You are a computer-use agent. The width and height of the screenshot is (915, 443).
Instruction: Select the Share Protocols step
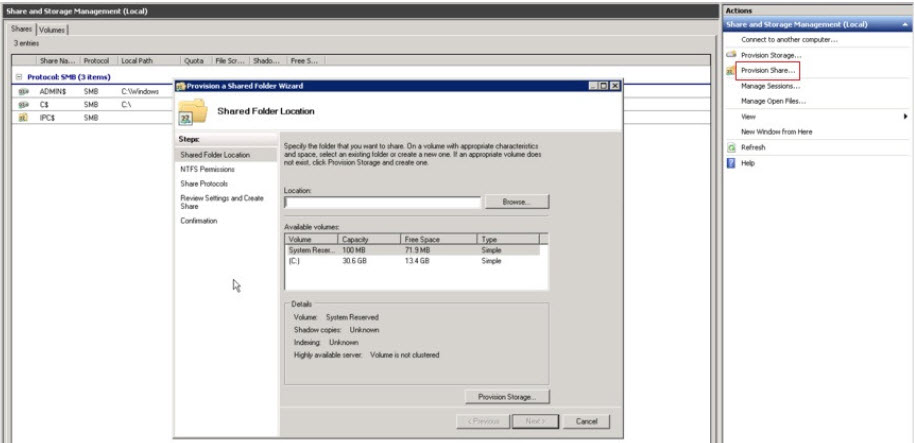204,183
